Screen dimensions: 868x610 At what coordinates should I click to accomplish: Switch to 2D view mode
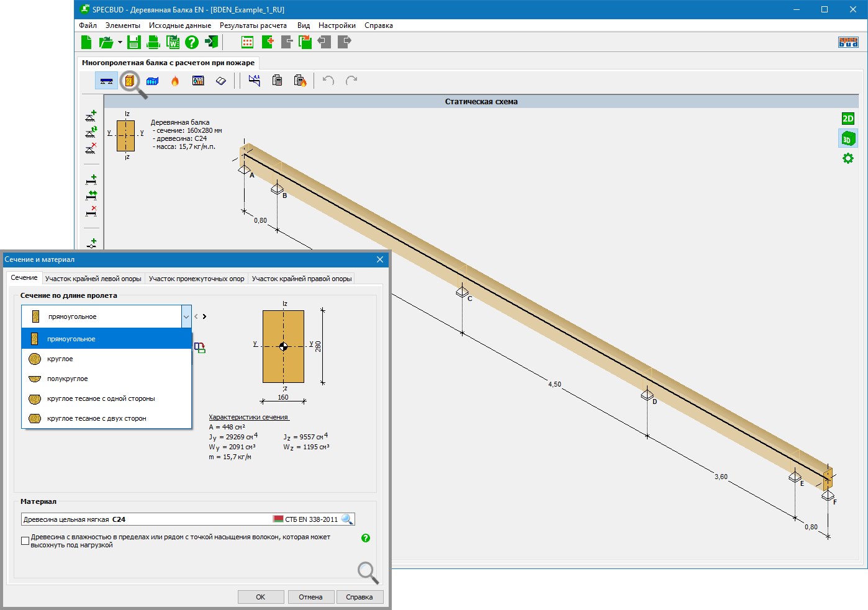[848, 119]
